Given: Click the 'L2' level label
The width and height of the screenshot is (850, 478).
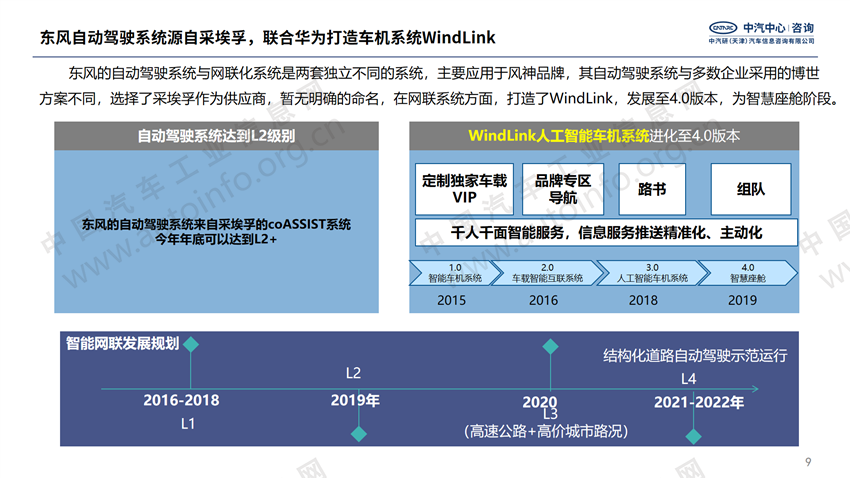Looking at the screenshot, I should (x=353, y=373).
